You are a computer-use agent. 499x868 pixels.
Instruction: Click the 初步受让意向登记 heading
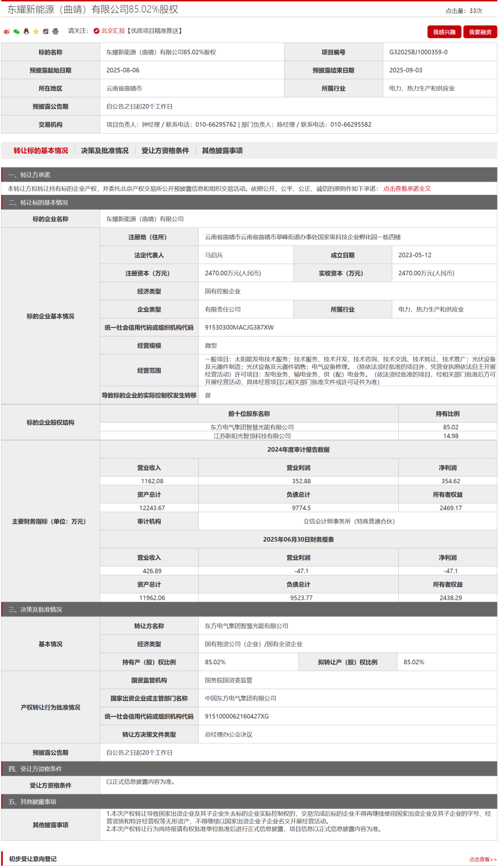click(33, 859)
